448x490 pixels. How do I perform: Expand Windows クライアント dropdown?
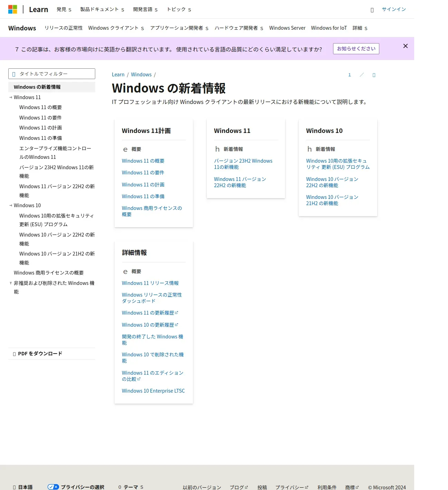116,28
